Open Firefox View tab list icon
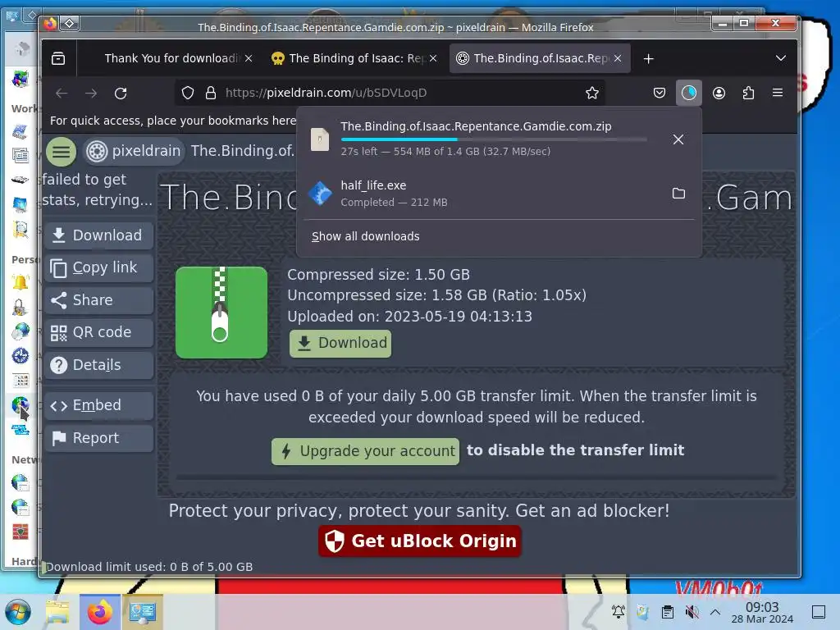The height and width of the screenshot is (630, 840). pos(58,58)
